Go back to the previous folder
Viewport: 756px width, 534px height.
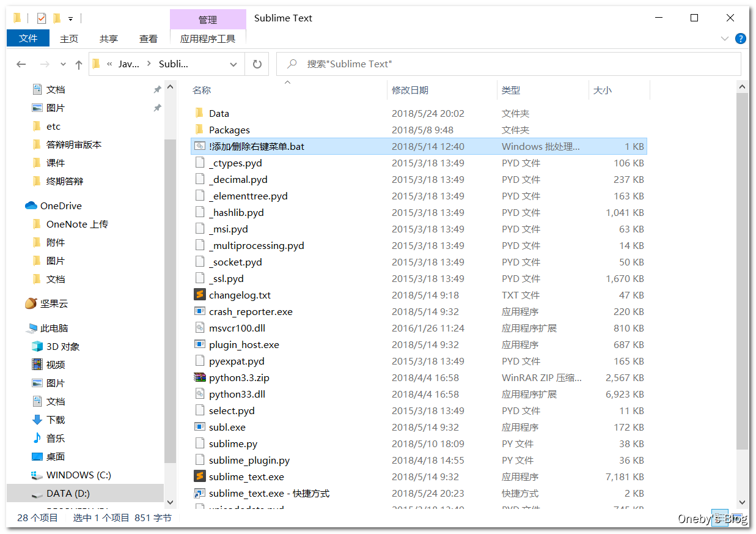pyautogui.click(x=21, y=64)
